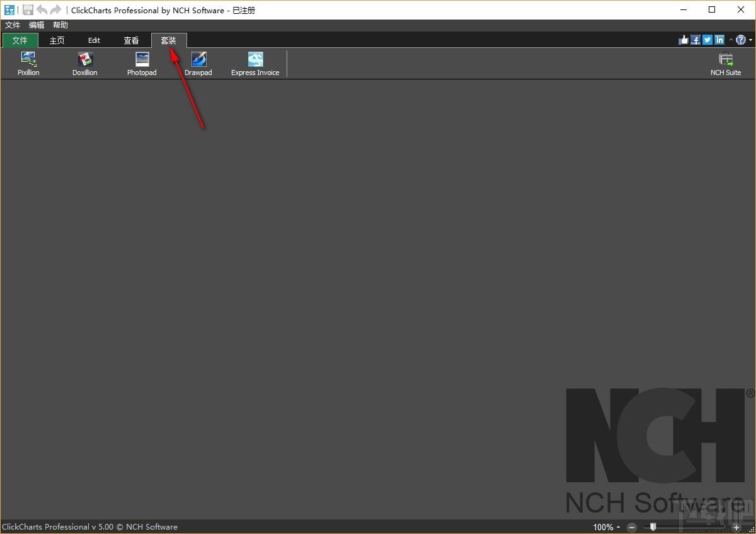Screen dimensions: 756x534
Task: Switch to the Edit tab
Action: pos(94,40)
